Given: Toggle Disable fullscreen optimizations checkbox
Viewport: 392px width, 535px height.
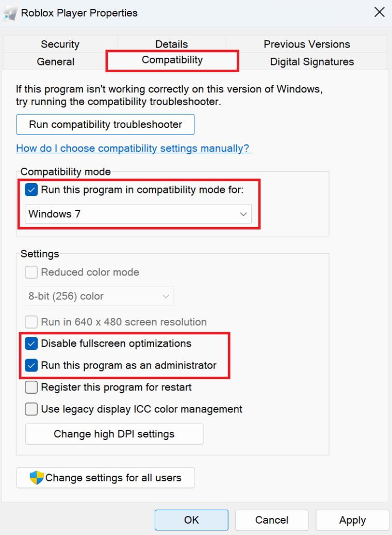Looking at the screenshot, I should [31, 344].
